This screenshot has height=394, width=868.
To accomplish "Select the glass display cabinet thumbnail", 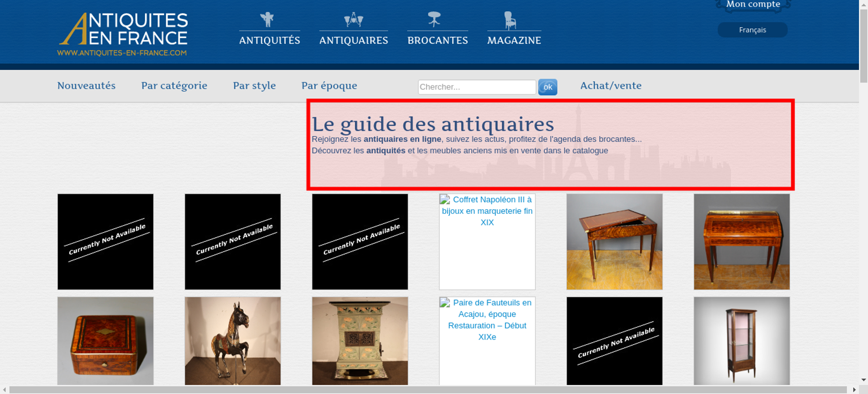I will [x=741, y=341].
